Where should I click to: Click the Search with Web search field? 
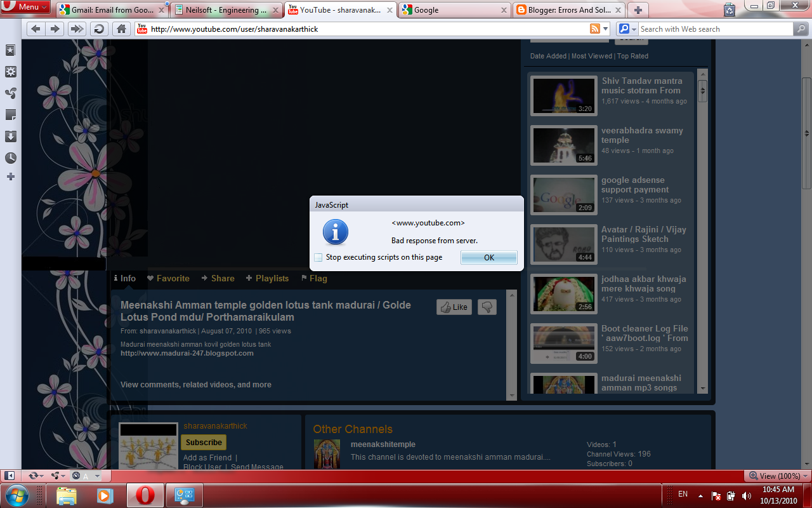coord(715,29)
